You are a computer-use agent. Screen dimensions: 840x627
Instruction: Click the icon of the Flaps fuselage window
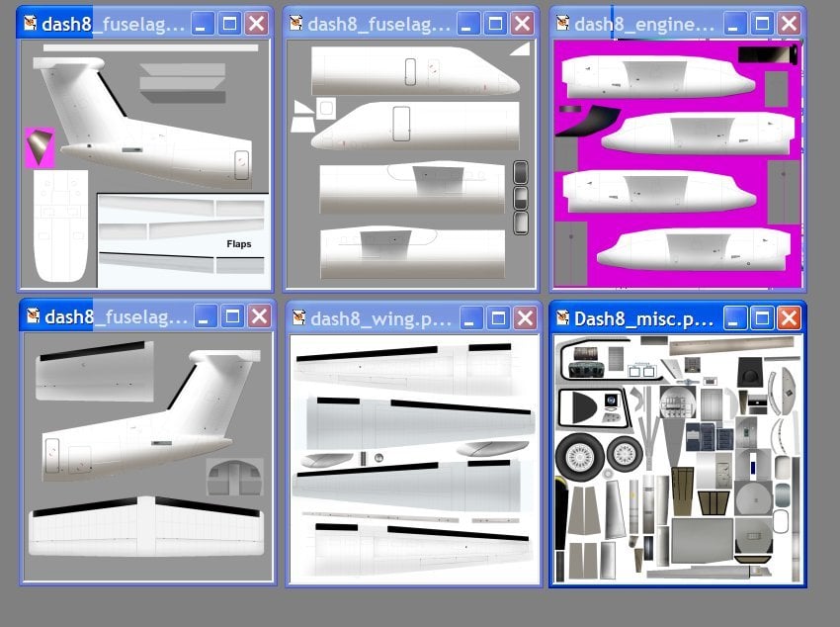tap(30, 23)
